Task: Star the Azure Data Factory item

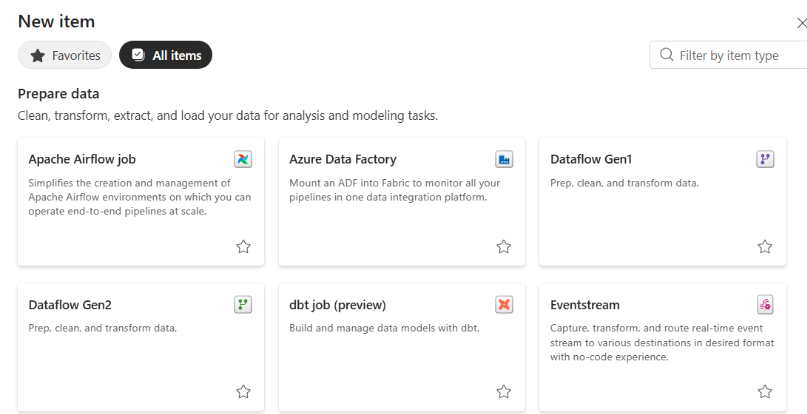Action: 504,246
